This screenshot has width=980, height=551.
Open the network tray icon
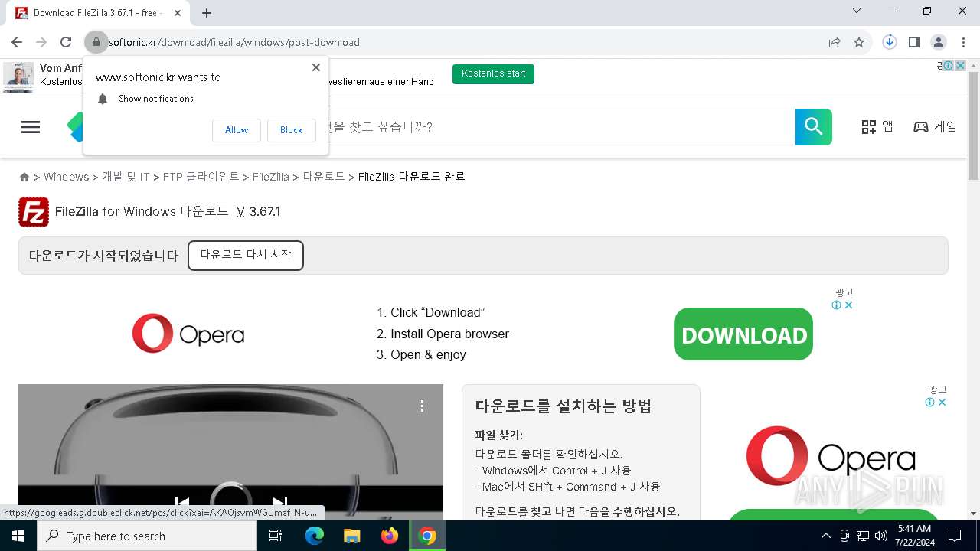click(863, 536)
